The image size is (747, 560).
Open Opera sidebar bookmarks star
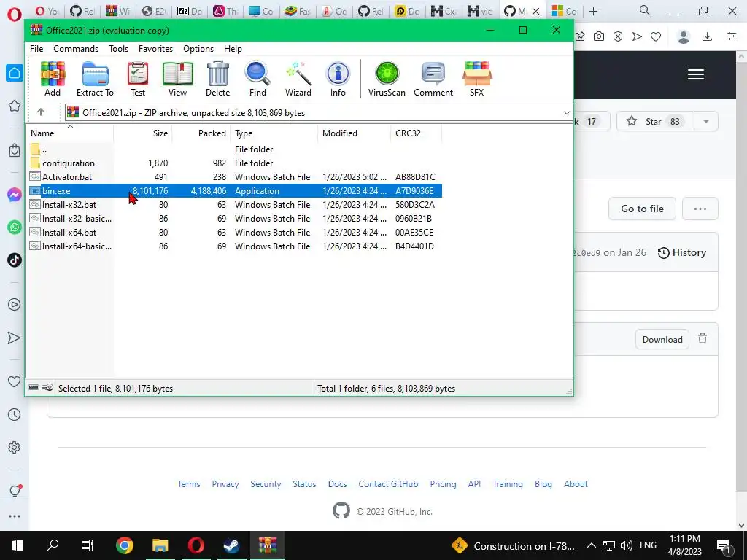(x=15, y=106)
